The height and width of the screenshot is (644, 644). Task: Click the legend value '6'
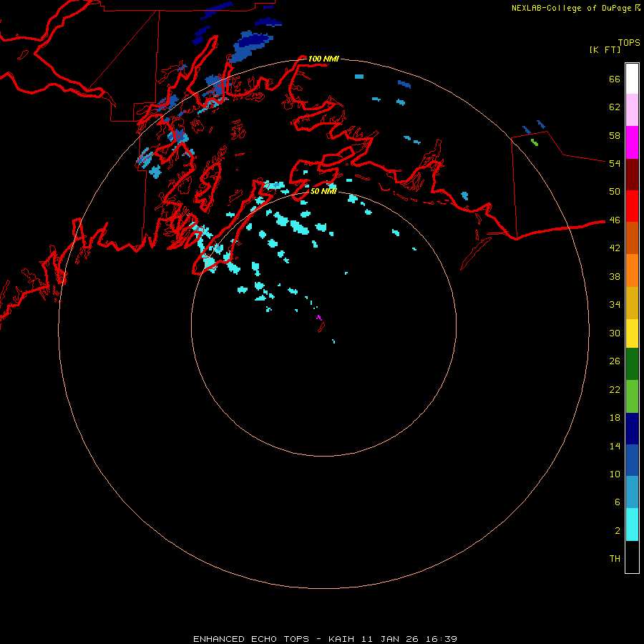pos(618,502)
